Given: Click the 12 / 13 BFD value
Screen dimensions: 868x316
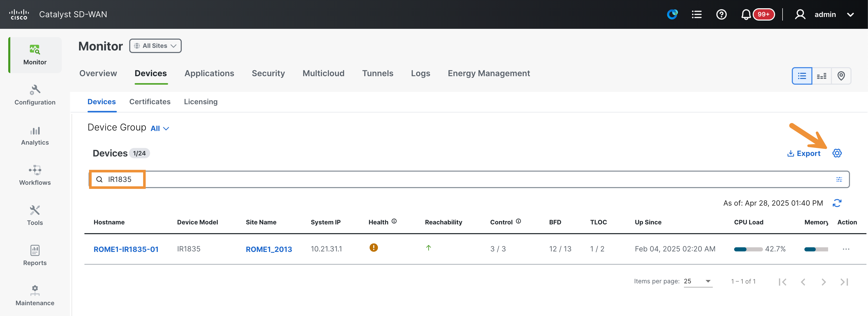Looking at the screenshot, I should (x=560, y=249).
